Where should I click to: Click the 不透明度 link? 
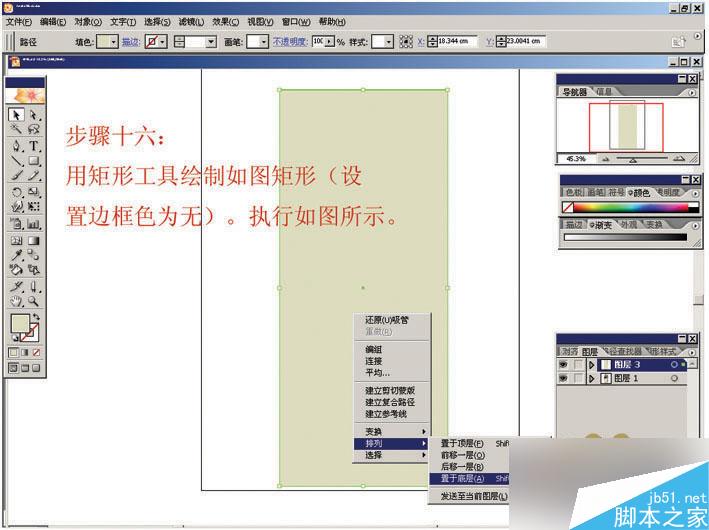pos(290,42)
